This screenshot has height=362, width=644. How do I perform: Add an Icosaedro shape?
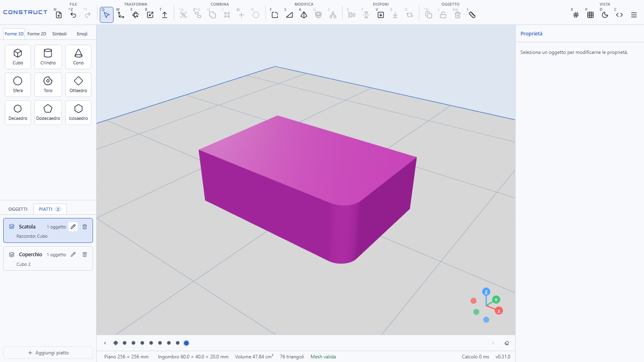click(x=78, y=112)
